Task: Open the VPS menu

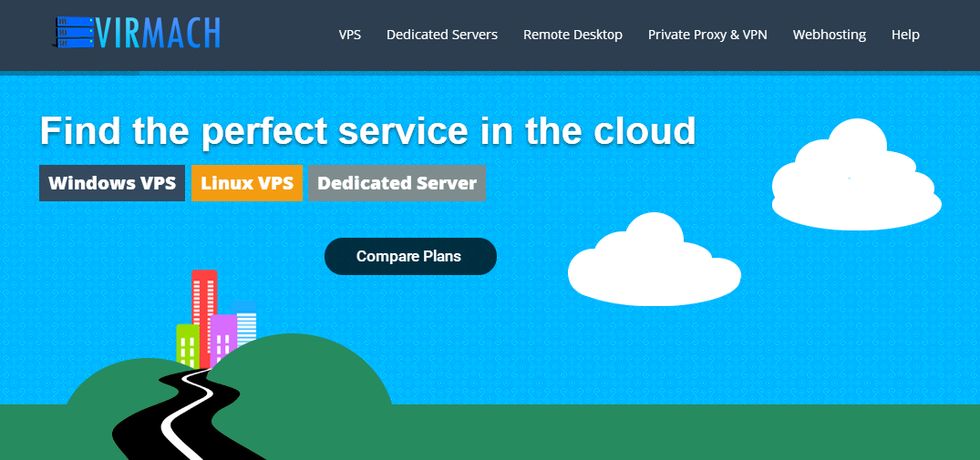Action: point(350,35)
